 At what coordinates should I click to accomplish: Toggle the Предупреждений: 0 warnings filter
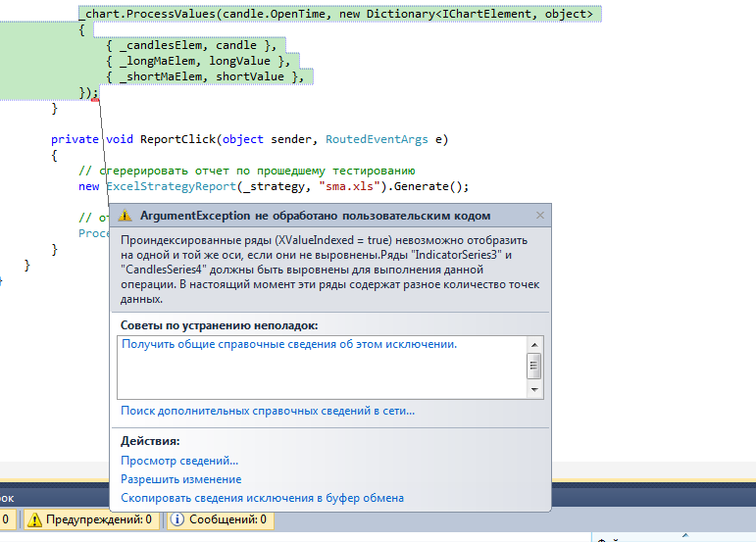coord(90,520)
